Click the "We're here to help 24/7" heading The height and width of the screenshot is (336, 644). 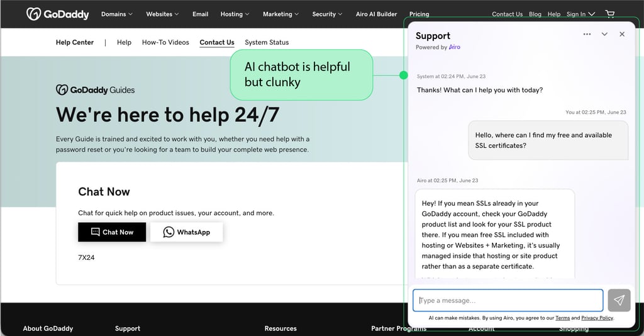[167, 115]
